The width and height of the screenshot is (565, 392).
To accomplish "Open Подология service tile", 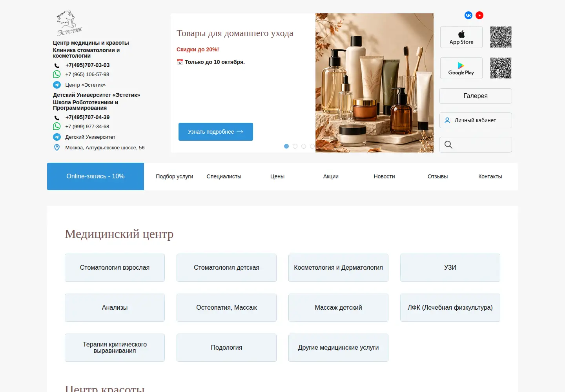I will (x=226, y=348).
